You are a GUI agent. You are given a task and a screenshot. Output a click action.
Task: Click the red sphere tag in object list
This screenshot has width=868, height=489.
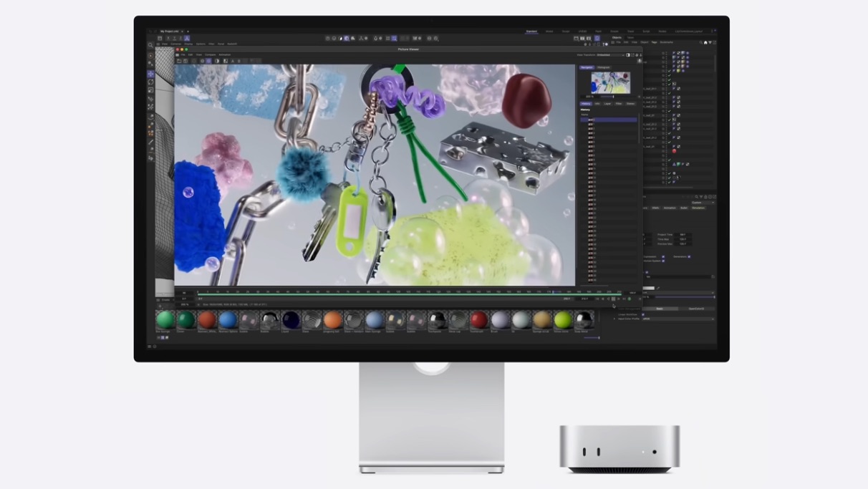click(674, 151)
